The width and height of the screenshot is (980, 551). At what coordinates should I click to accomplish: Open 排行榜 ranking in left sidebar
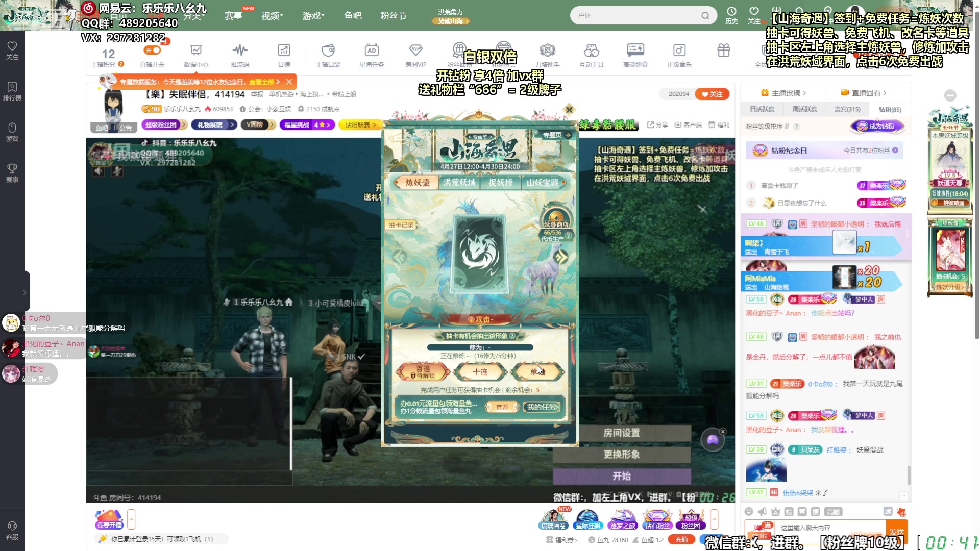[12, 91]
